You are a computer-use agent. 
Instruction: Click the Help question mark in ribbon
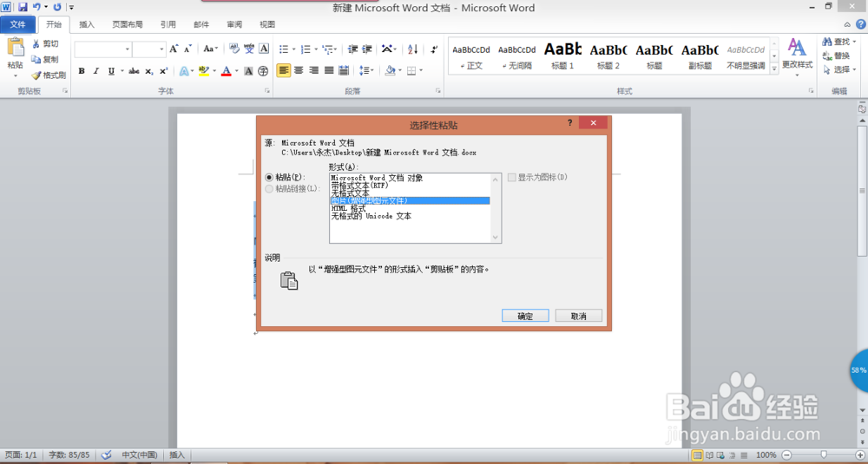tap(861, 24)
